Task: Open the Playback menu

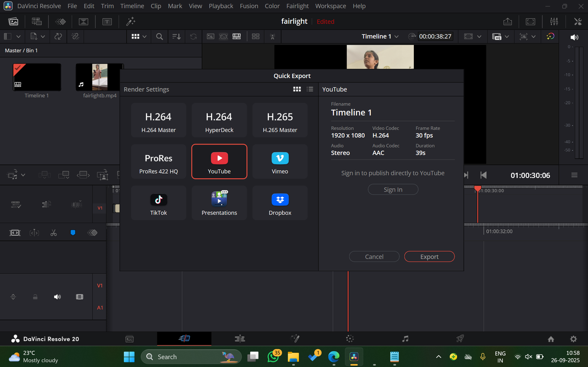Action: [x=221, y=6]
